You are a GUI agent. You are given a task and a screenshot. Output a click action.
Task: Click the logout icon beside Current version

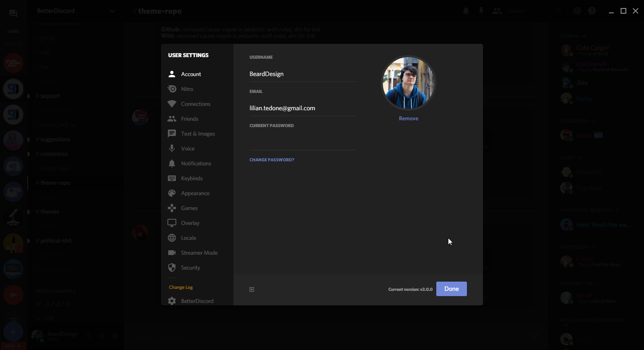252,290
